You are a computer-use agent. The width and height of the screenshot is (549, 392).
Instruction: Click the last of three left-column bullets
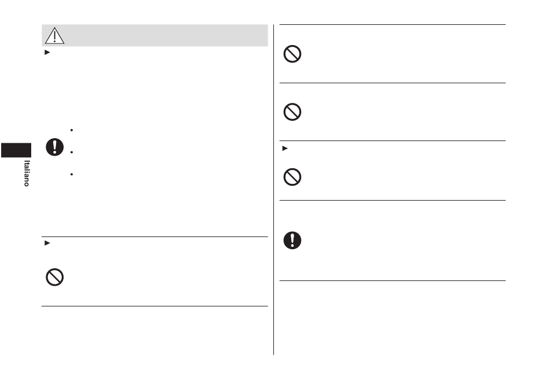pos(72,174)
